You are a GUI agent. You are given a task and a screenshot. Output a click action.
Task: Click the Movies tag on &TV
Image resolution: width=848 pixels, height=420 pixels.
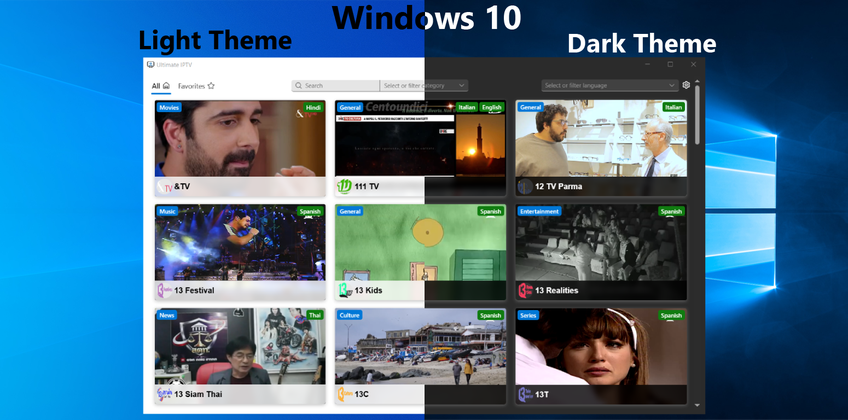169,108
